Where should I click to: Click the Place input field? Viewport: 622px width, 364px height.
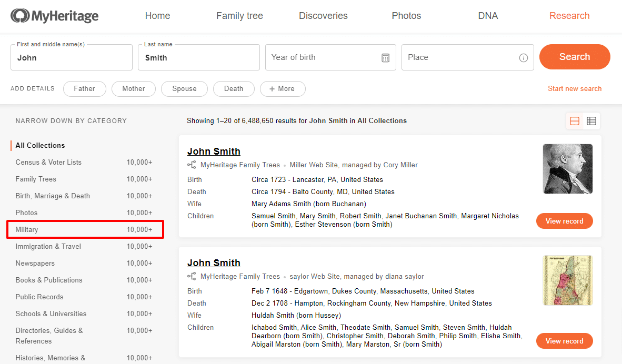tap(468, 57)
